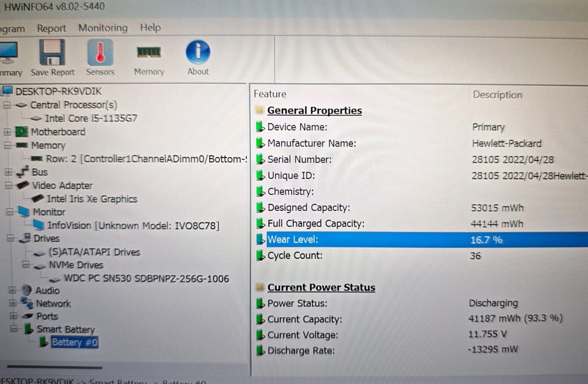Select the Cycle Count row
Screen dimensions: 588x384
tap(421, 256)
